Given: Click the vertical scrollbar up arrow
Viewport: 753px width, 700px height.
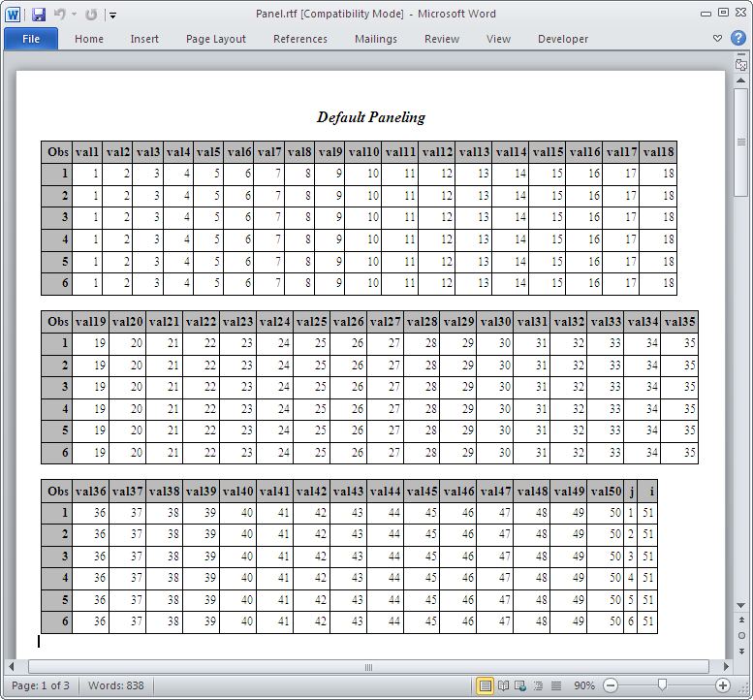Looking at the screenshot, I should click(x=741, y=80).
